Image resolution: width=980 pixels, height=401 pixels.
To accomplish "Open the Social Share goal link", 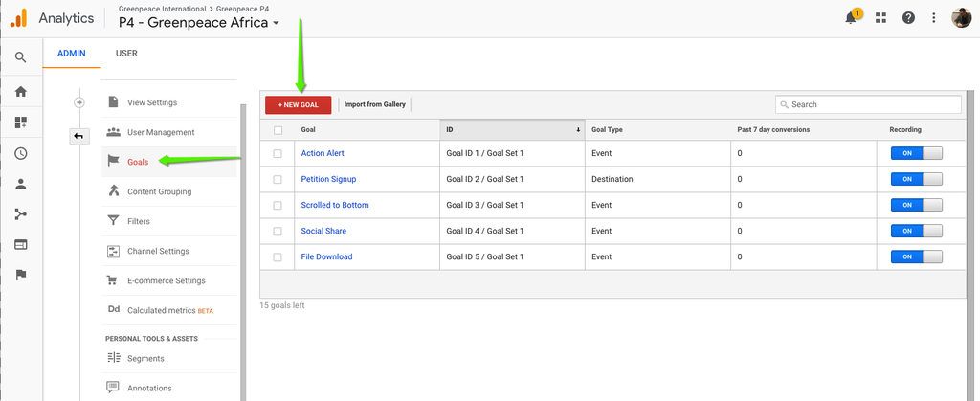I will (x=323, y=231).
